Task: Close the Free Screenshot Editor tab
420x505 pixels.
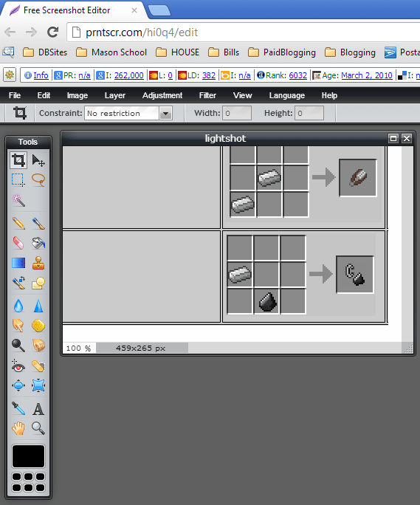Action: 134,10
